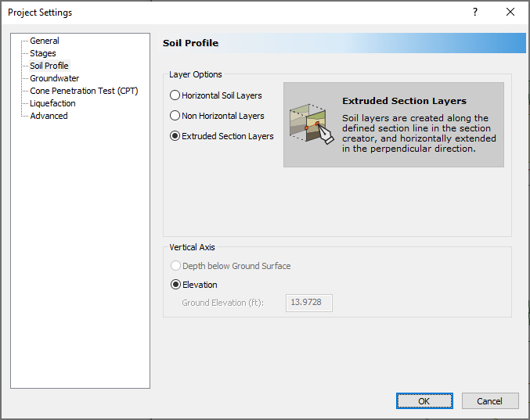Click the Ground Elevation (ft) field
The height and width of the screenshot is (420, 530).
pos(310,302)
